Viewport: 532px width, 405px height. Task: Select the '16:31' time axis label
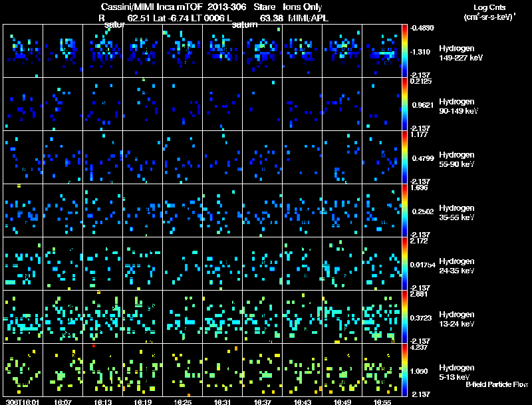pos(223,402)
